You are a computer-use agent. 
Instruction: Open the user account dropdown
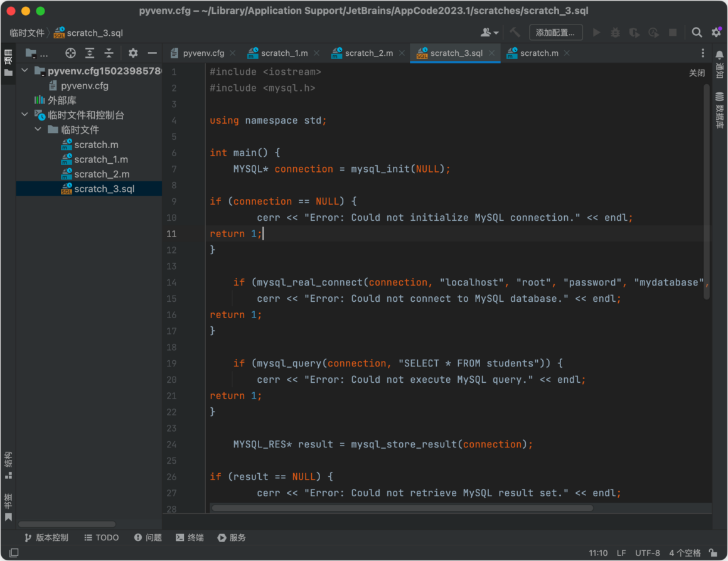click(490, 33)
